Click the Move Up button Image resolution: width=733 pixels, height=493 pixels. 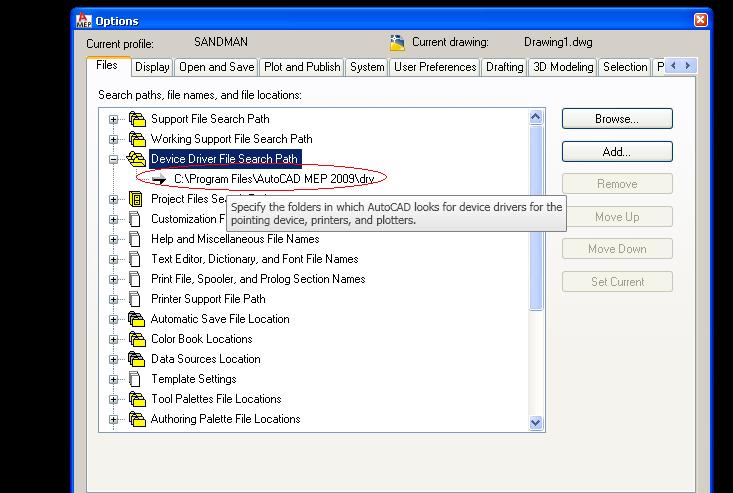click(x=617, y=217)
